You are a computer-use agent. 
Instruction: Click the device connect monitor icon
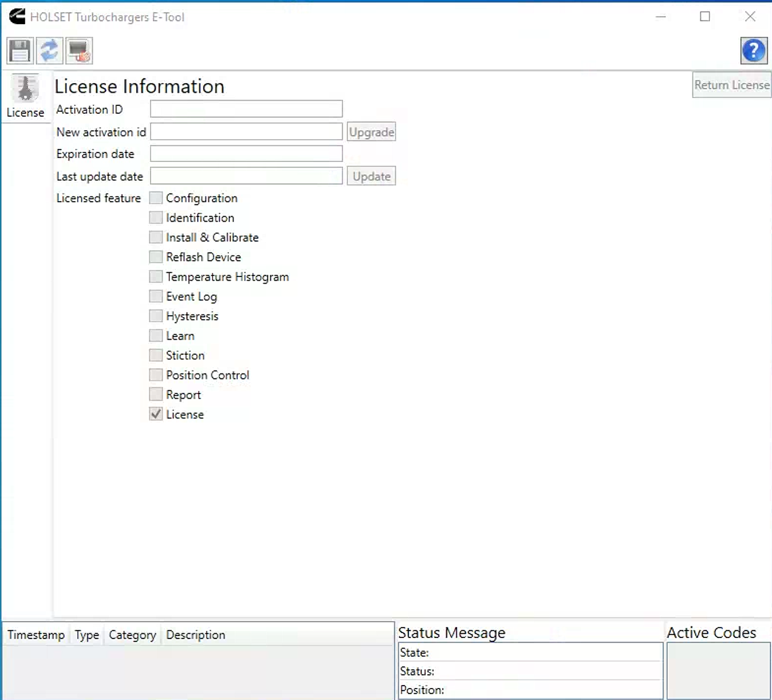[x=79, y=51]
